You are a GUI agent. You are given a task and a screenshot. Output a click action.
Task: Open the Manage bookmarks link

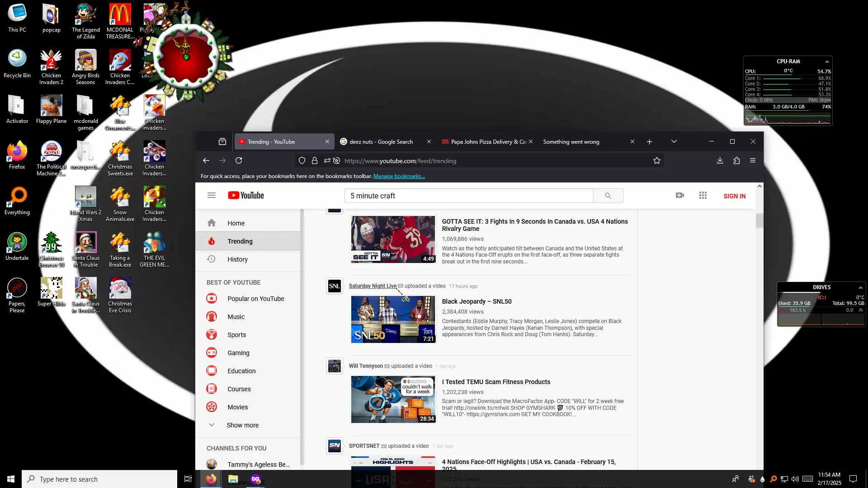coord(399,176)
